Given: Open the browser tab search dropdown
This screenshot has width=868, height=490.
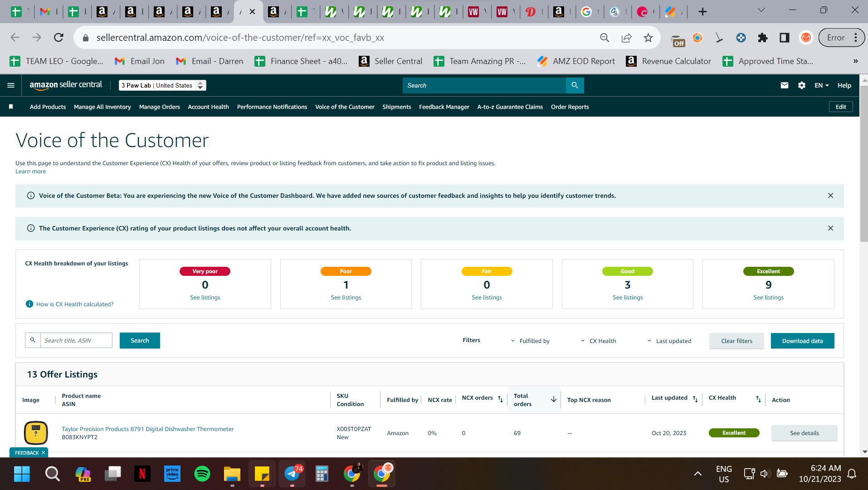Looking at the screenshot, I should [x=761, y=10].
